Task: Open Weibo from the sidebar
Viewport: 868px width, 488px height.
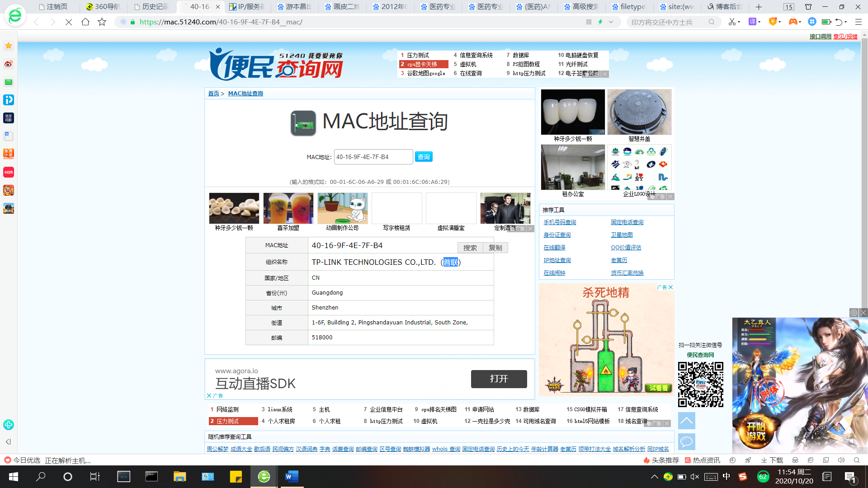Action: (x=9, y=64)
